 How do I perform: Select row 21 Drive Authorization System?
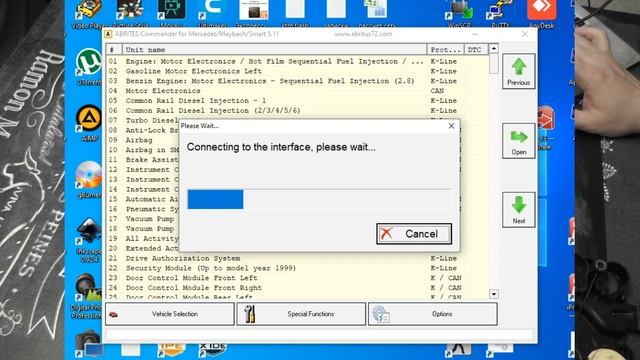[x=297, y=258]
